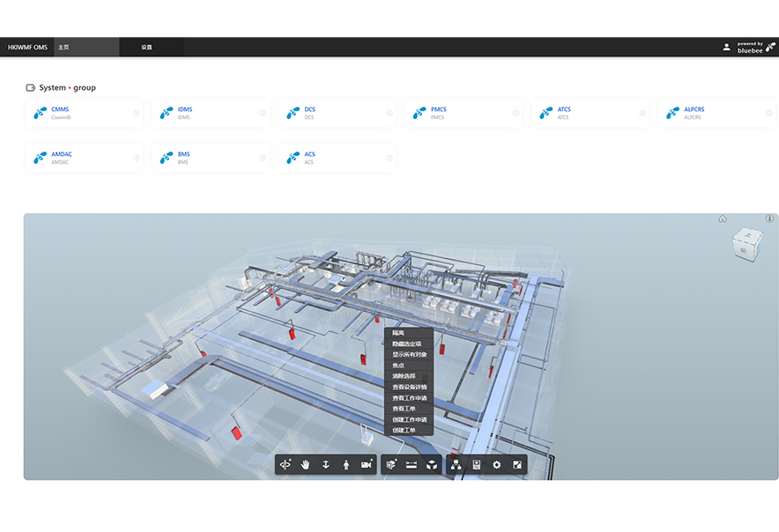
Task: Switch to the 设置 tab
Action: 146,48
